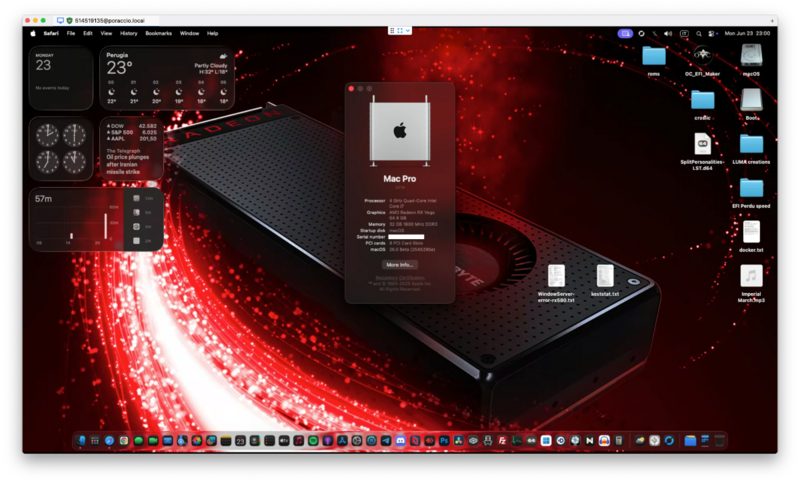Open the Windows 11 app in Dock
The height and width of the screenshot is (483, 800).
(546, 441)
